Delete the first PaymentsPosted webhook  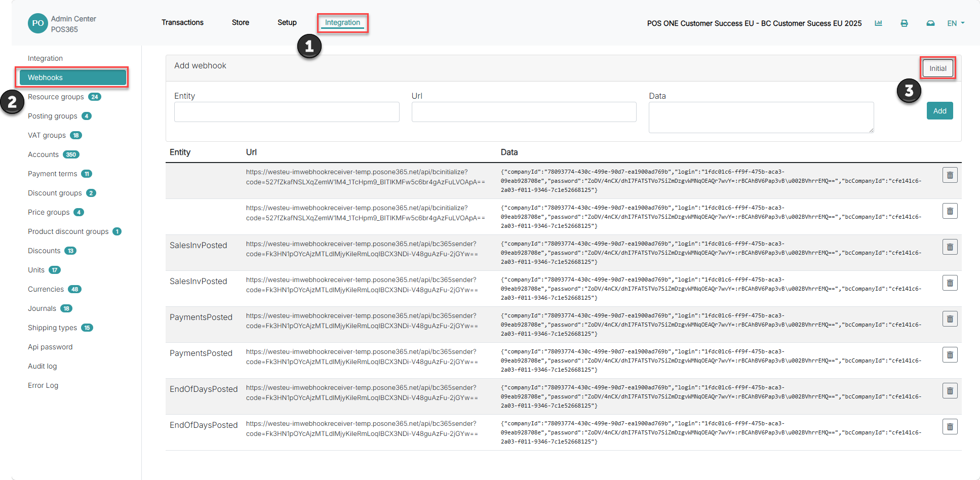[950, 319]
